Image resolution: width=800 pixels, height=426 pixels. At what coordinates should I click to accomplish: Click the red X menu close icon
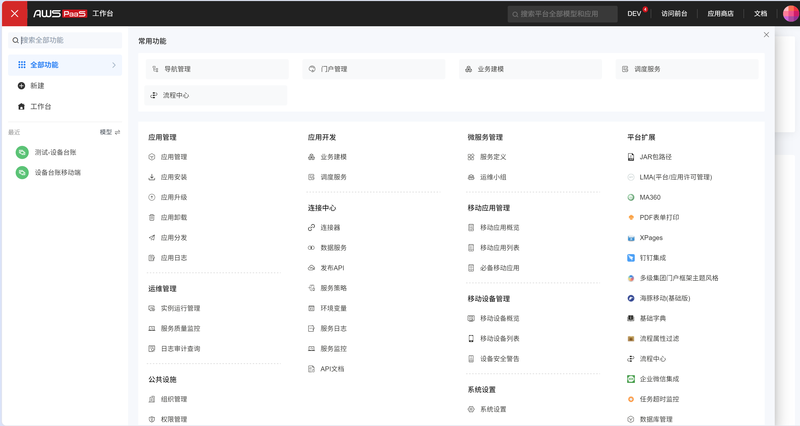(x=14, y=13)
